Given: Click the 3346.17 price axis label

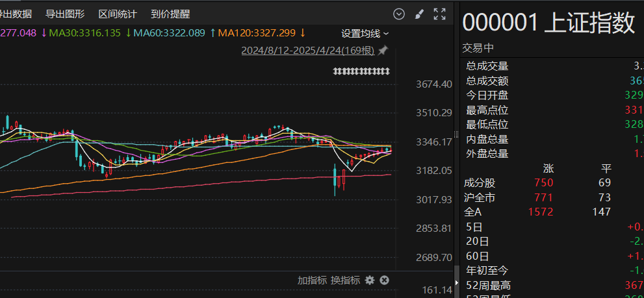Looking at the screenshot, I should coord(433,142).
